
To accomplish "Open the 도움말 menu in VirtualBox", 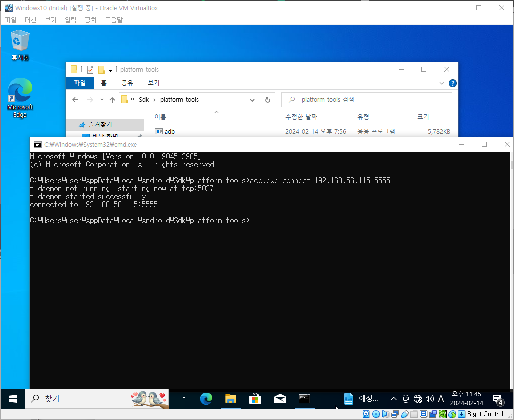I will click(x=113, y=20).
